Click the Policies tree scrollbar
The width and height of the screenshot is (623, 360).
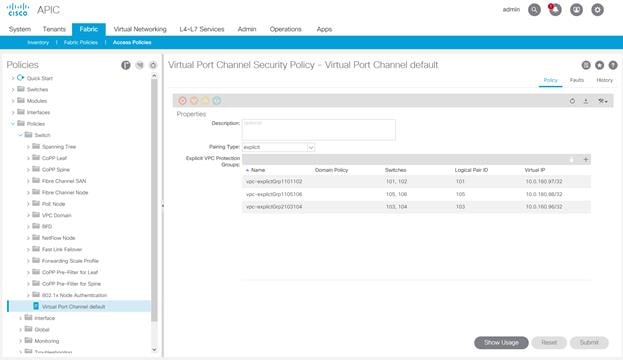tap(154, 199)
